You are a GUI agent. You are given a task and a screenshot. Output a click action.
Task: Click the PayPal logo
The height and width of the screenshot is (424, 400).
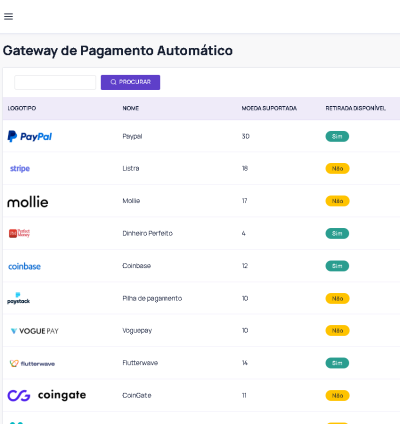tap(30, 136)
